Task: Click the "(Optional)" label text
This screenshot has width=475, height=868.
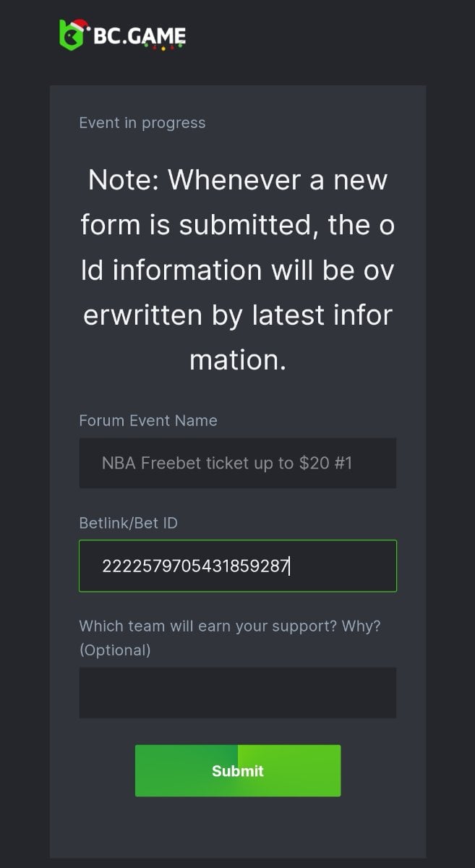Action: coord(115,650)
